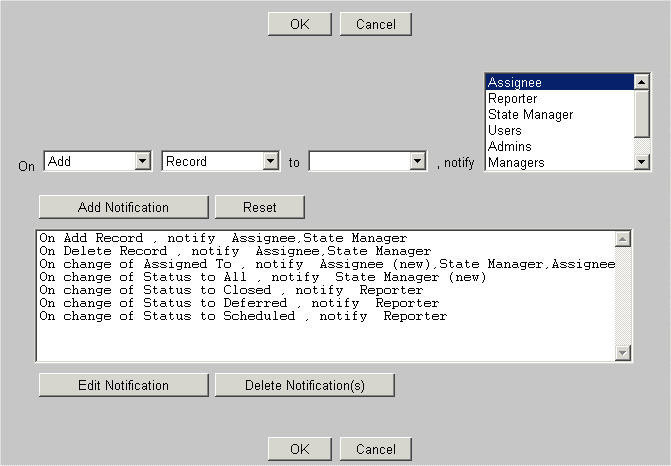Select Reporter in the notify list
The image size is (671, 466).
click(558, 99)
